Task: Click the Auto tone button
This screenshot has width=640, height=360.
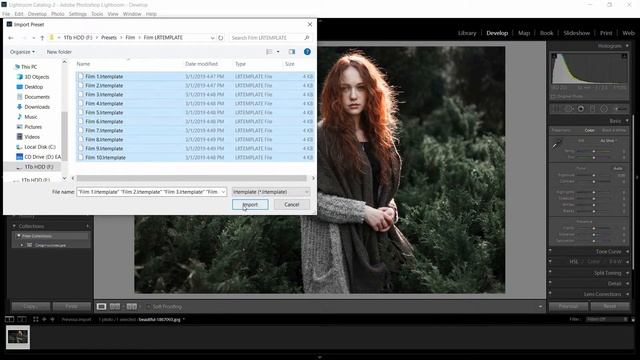Action: pyautogui.click(x=618, y=168)
